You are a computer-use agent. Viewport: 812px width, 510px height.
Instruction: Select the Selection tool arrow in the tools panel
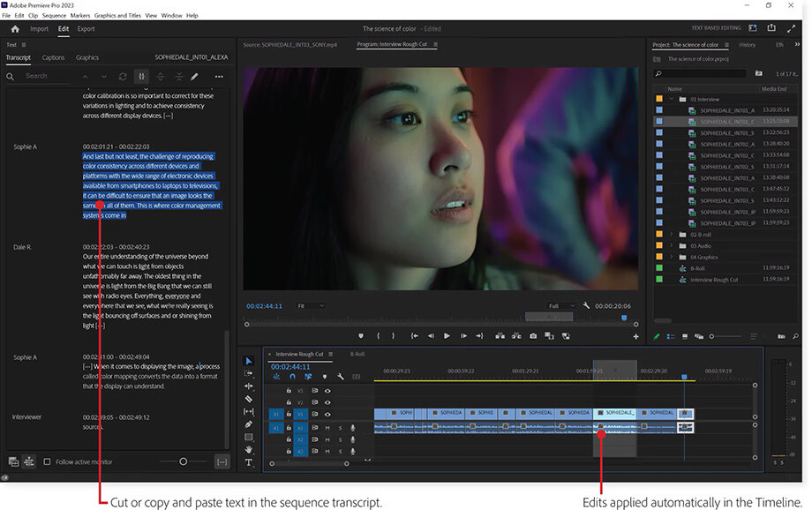[x=249, y=361]
